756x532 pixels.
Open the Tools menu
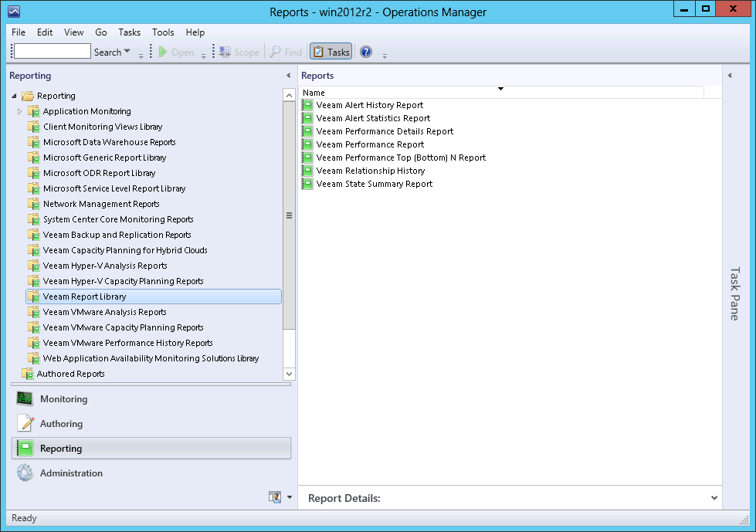click(163, 32)
